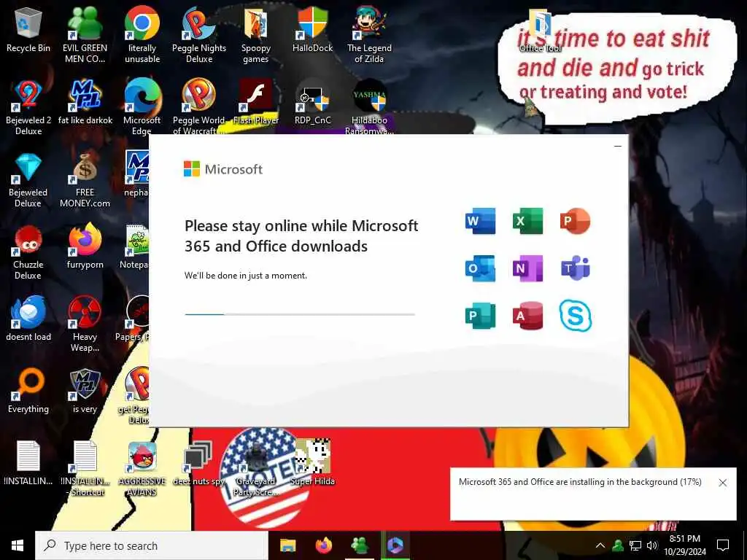The image size is (747, 560).
Task: Click the OneNote icon in the installer
Action: (528, 268)
